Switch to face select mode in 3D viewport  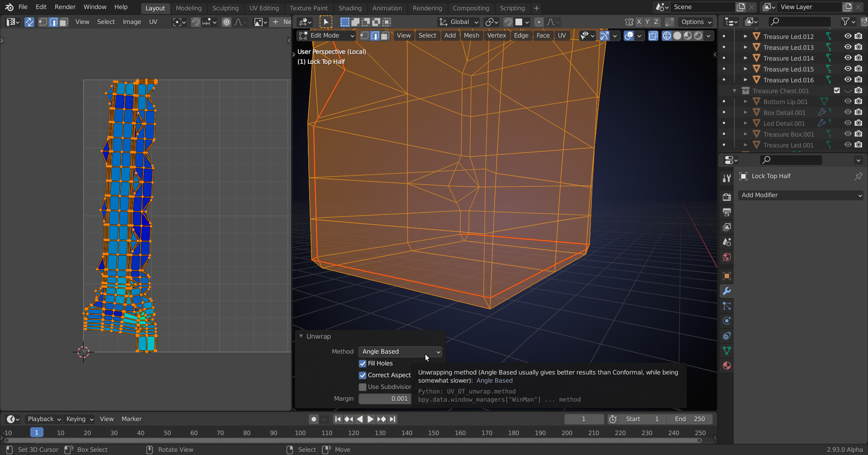click(x=385, y=36)
